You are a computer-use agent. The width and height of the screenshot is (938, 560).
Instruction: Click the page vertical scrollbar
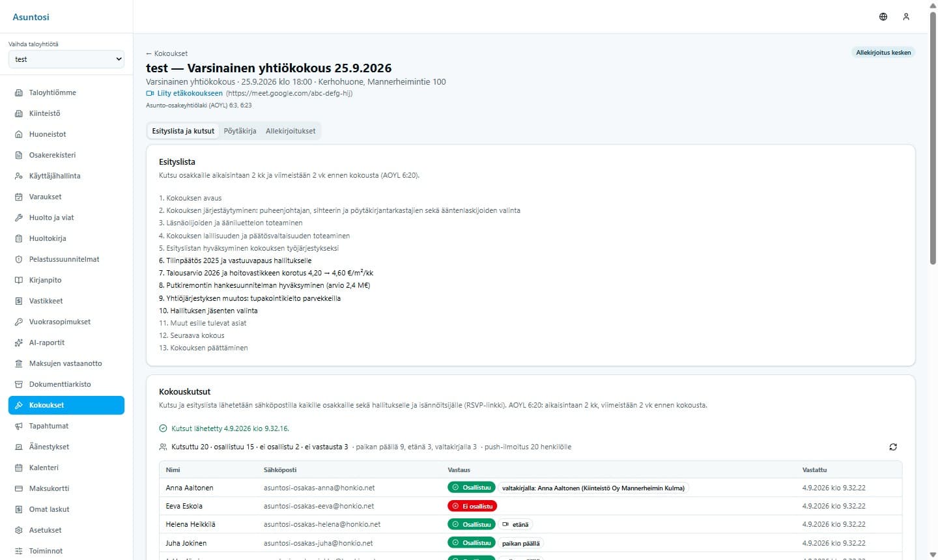pyautogui.click(x=933, y=137)
